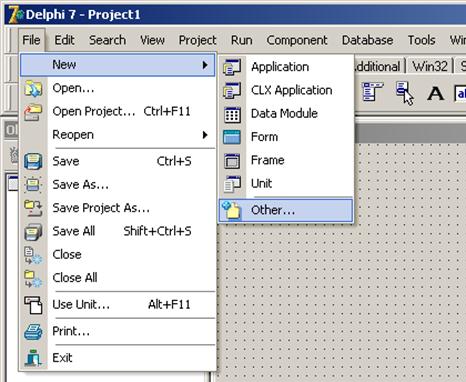
Task: Click the Open file folder icon
Action: pyautogui.click(x=33, y=88)
